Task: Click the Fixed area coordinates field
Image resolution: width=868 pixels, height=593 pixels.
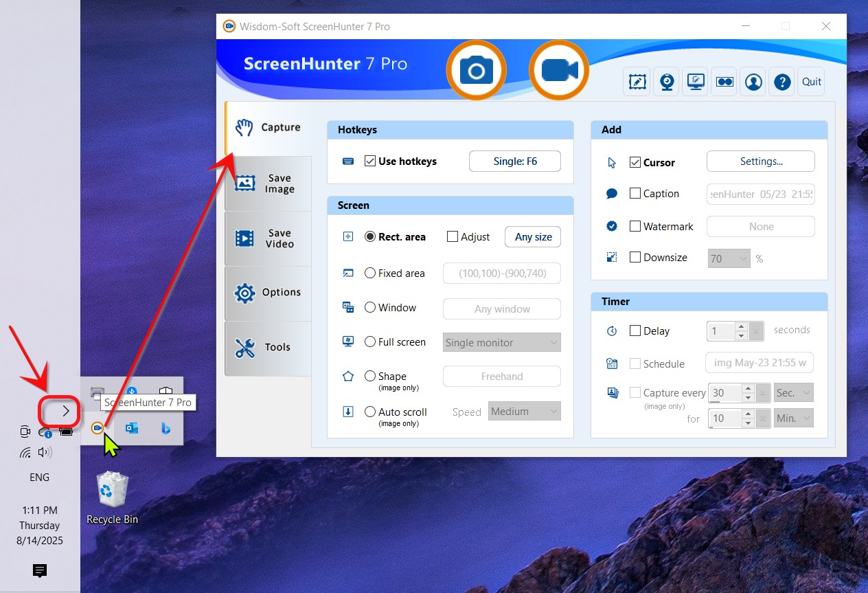Action: pos(501,273)
